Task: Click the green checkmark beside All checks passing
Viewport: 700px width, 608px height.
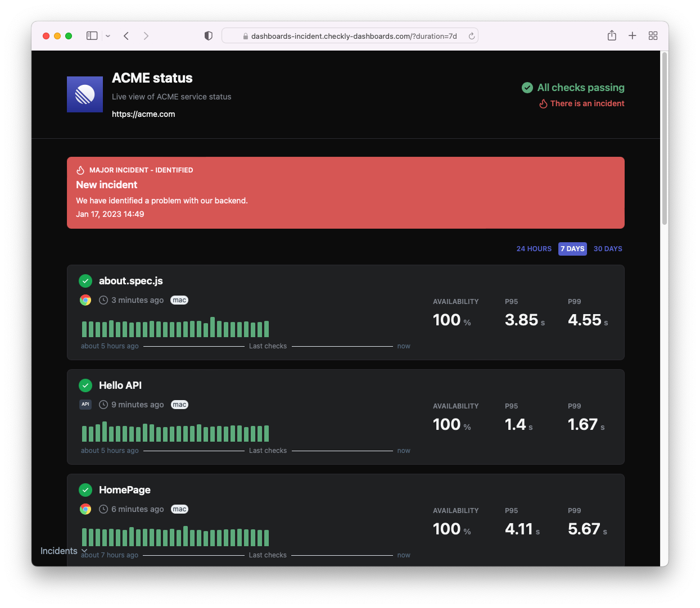Action: click(527, 88)
